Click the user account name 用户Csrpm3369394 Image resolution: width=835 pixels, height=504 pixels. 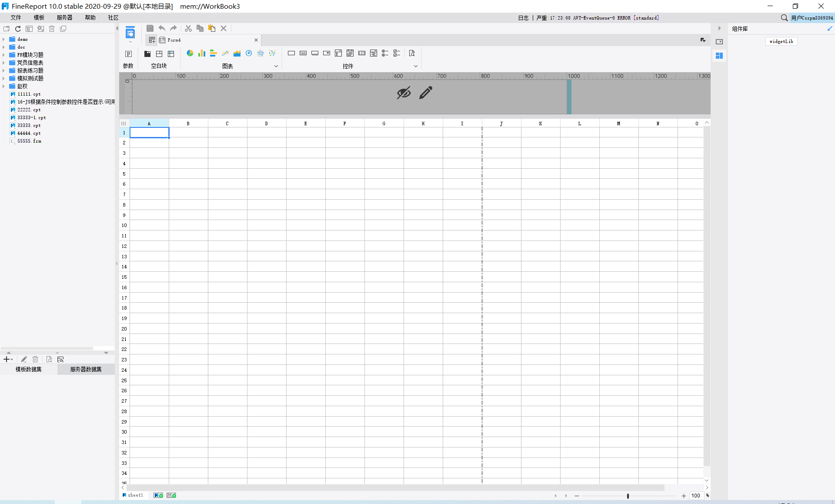coord(812,18)
